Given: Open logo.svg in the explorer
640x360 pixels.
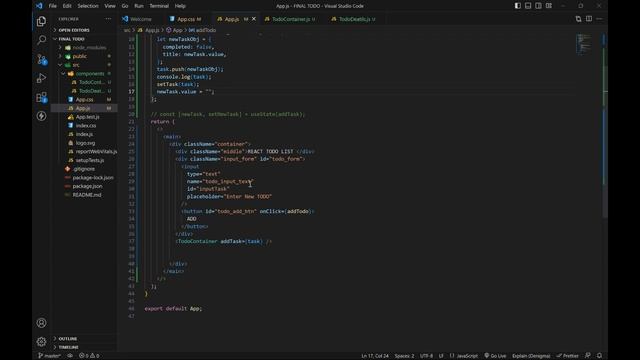Looking at the screenshot, I should click(x=85, y=143).
